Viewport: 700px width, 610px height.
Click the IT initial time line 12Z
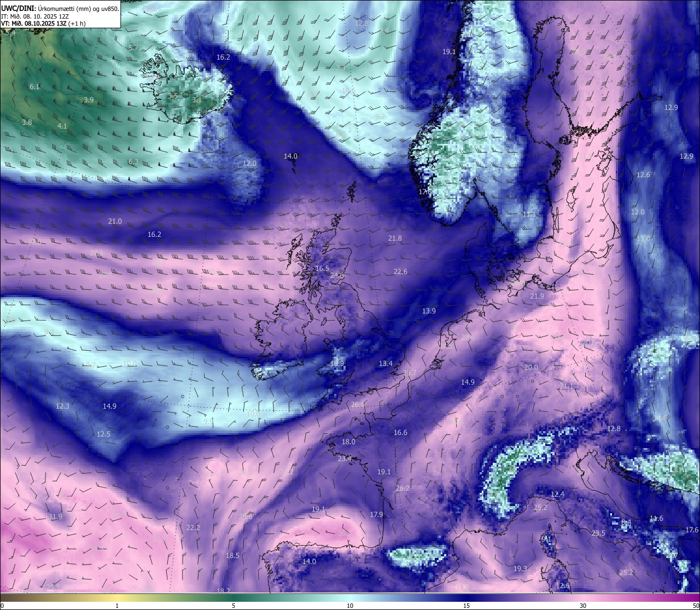[x=34, y=16]
